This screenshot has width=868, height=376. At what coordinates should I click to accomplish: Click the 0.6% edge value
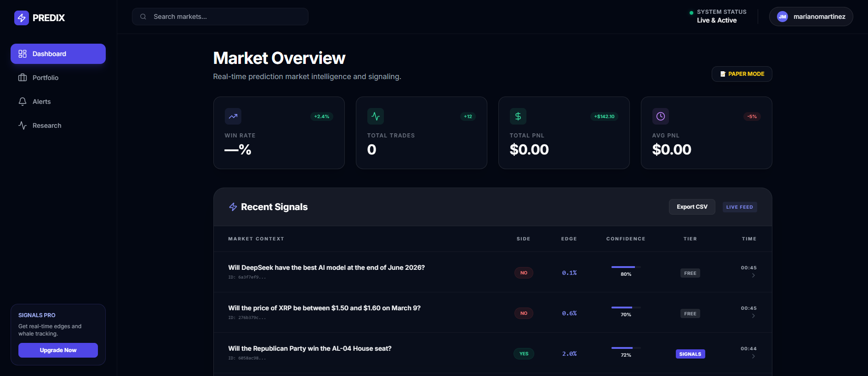[569, 313]
